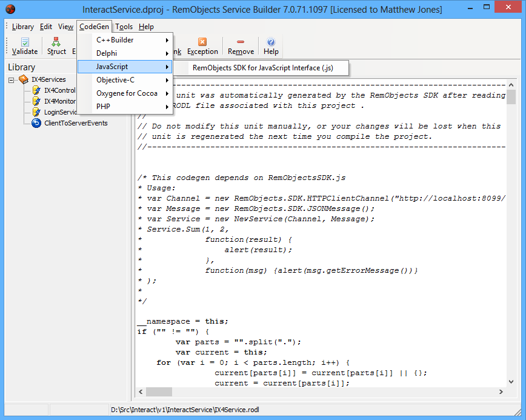
Task: Click the '__namespace = this;' code line
Action: (183, 321)
